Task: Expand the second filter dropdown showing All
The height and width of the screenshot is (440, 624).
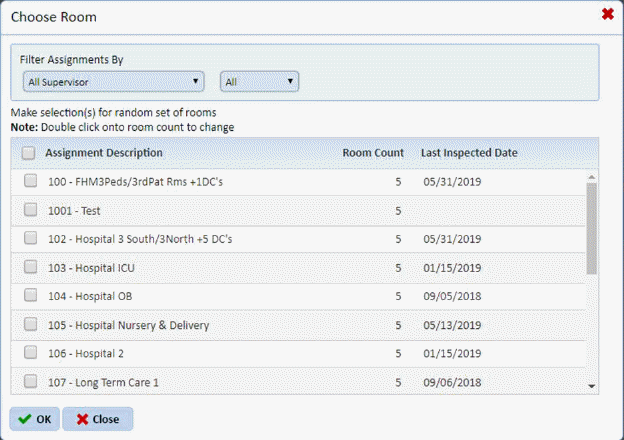Action: coord(260,81)
